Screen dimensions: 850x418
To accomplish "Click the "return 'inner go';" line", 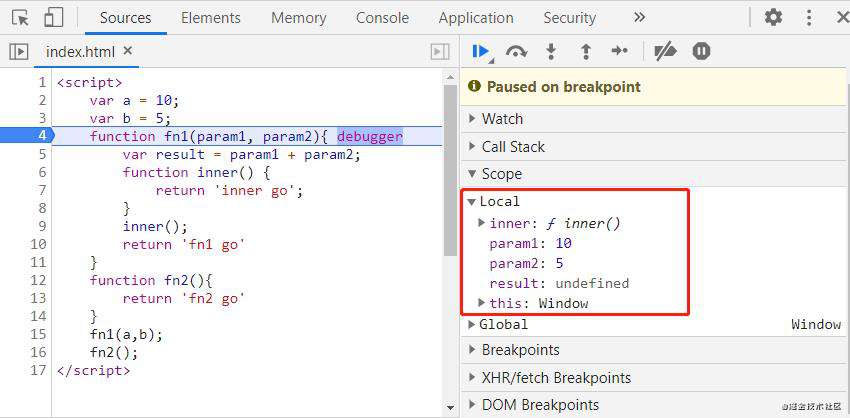I will [229, 190].
